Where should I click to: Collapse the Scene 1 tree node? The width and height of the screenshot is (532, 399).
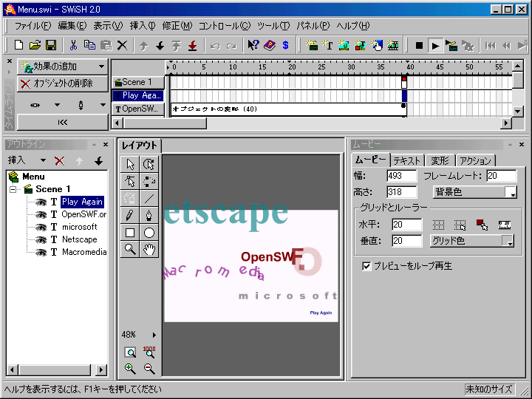(13, 189)
